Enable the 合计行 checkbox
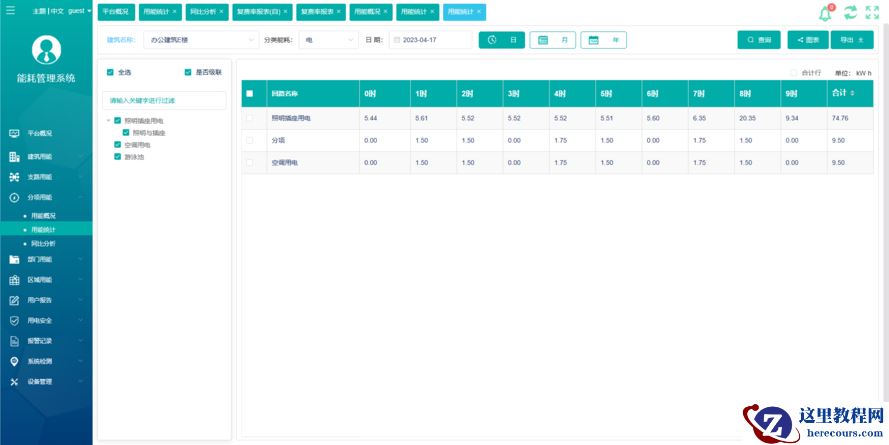 (794, 73)
